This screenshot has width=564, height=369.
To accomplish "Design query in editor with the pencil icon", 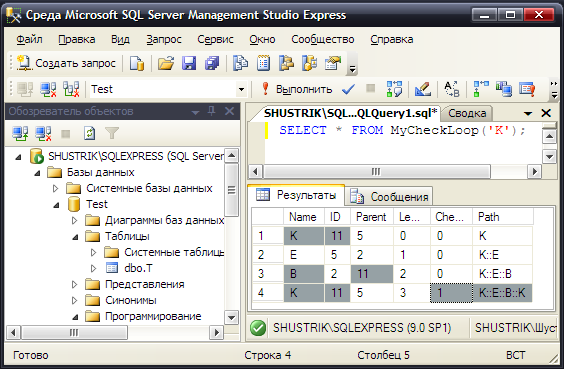I will (423, 89).
